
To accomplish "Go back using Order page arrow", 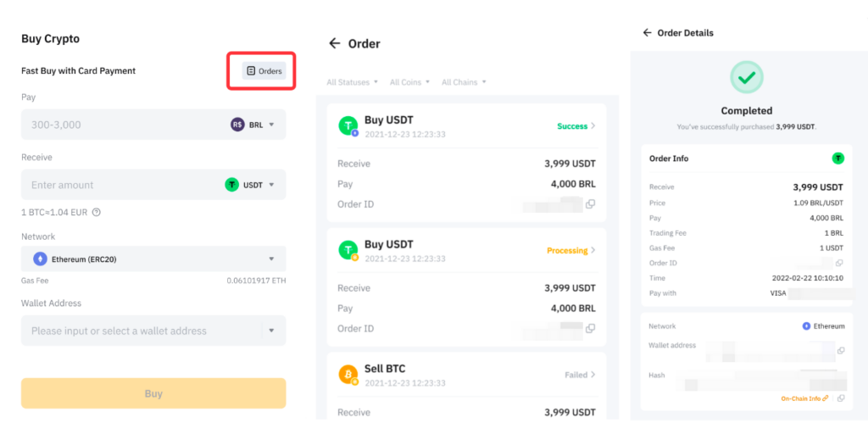I will (334, 43).
